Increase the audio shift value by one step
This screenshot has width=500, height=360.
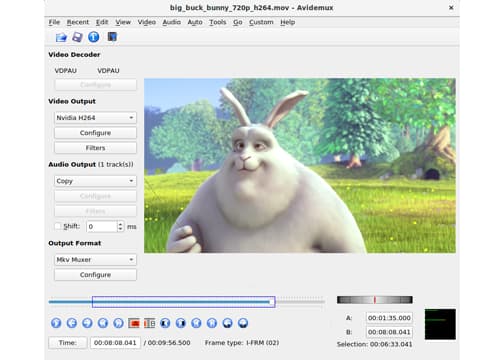120,224
